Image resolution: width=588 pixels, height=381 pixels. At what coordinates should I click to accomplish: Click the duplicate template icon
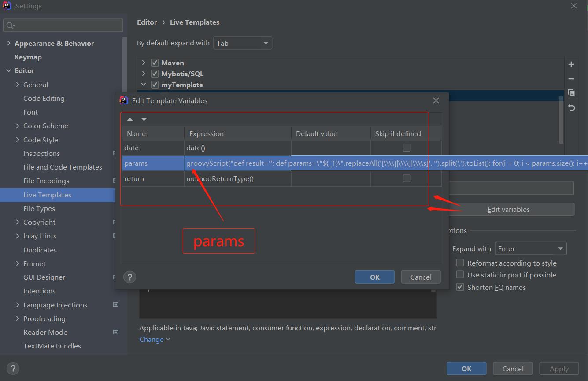(571, 93)
